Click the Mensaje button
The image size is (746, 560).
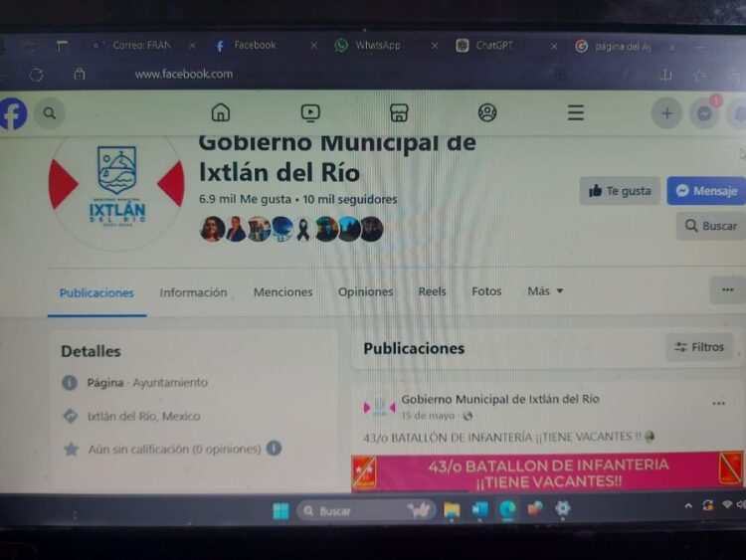[706, 191]
